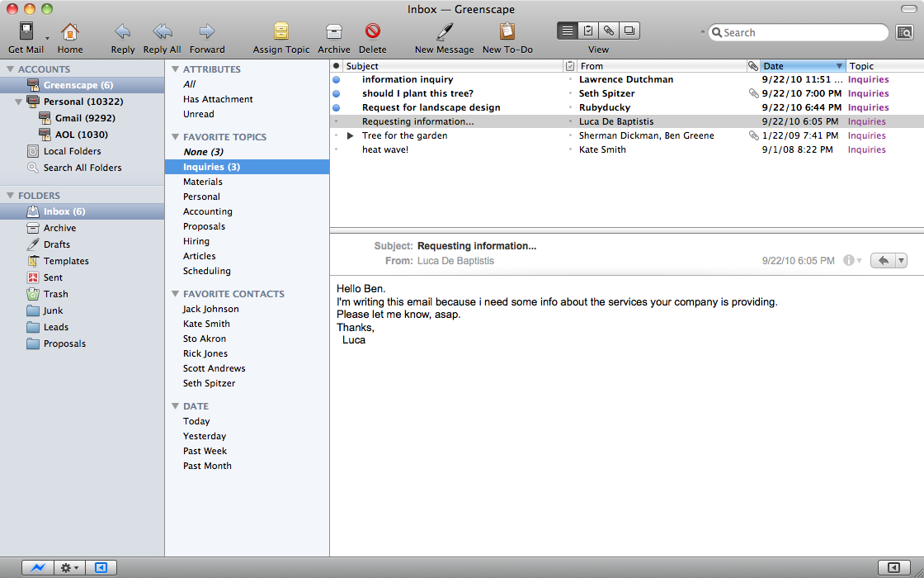
Task: Archive the selected message via toolbar
Action: point(333,32)
